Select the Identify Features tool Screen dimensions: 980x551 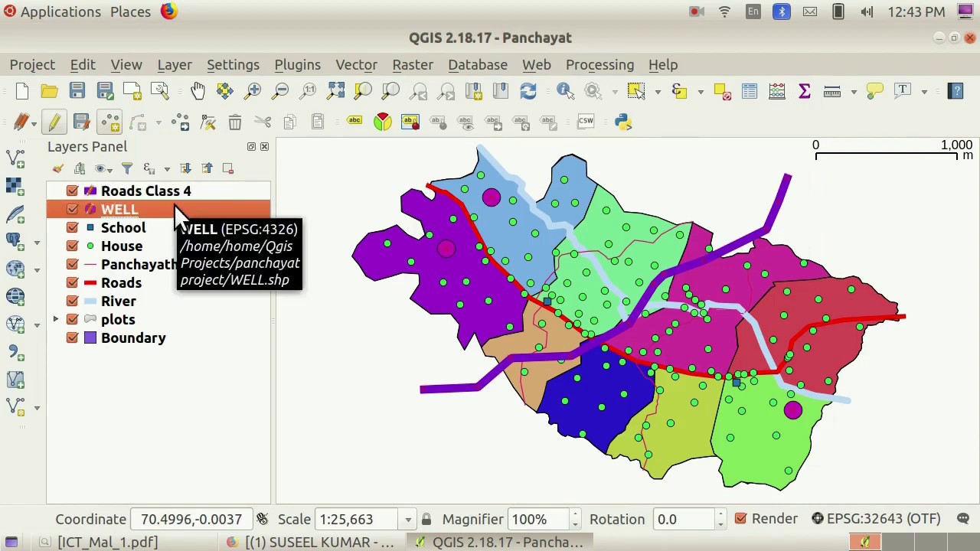[565, 91]
